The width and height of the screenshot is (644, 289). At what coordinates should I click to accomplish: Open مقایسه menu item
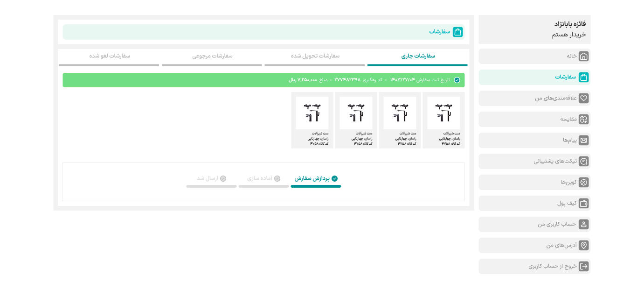coord(534,119)
